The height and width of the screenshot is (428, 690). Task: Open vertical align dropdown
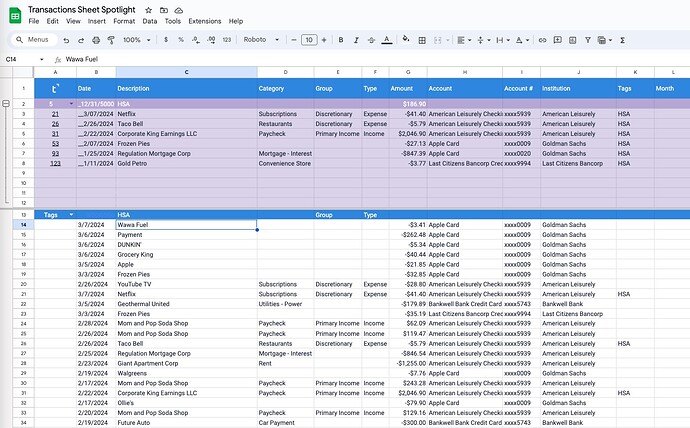point(484,40)
